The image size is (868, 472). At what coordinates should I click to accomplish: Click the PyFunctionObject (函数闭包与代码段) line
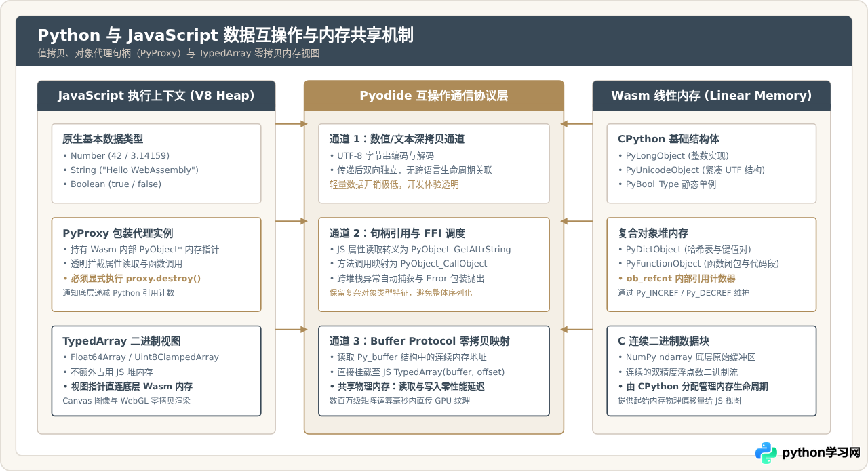(698, 264)
